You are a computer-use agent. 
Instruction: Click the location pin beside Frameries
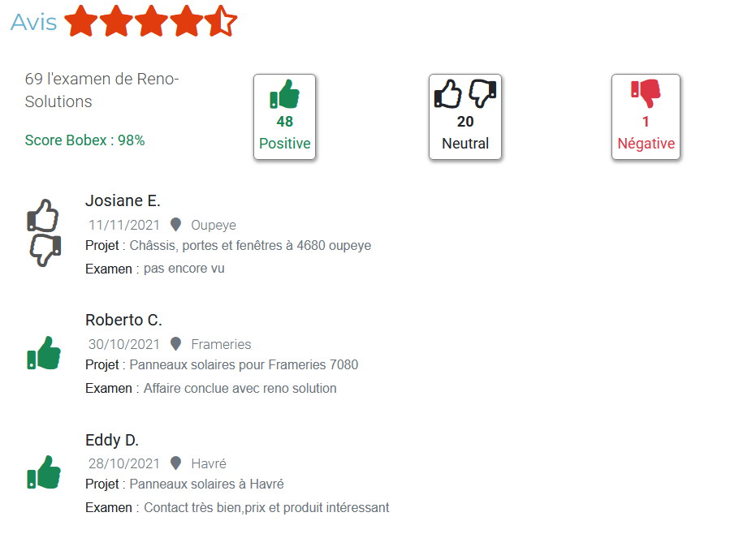pos(175,344)
